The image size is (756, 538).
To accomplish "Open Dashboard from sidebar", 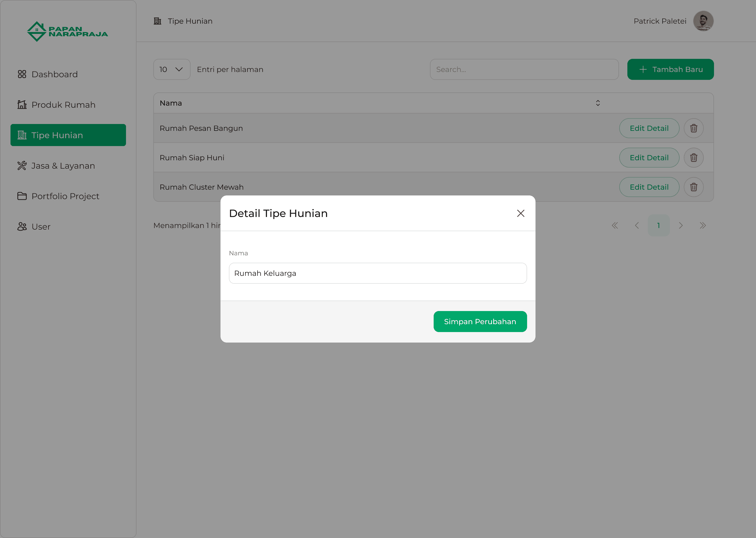I will click(55, 74).
